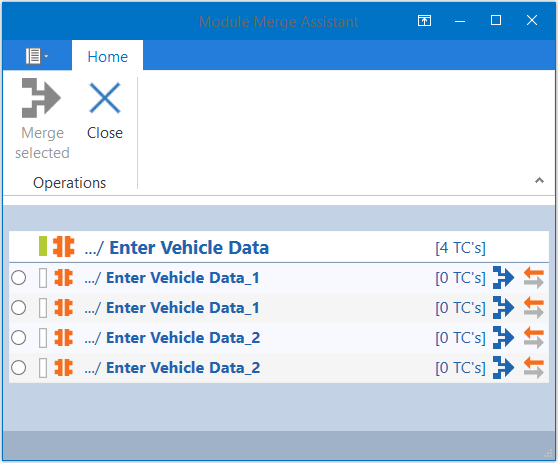Click green color marker of Enter Vehicle Data
The height and width of the screenshot is (463, 558).
click(43, 246)
